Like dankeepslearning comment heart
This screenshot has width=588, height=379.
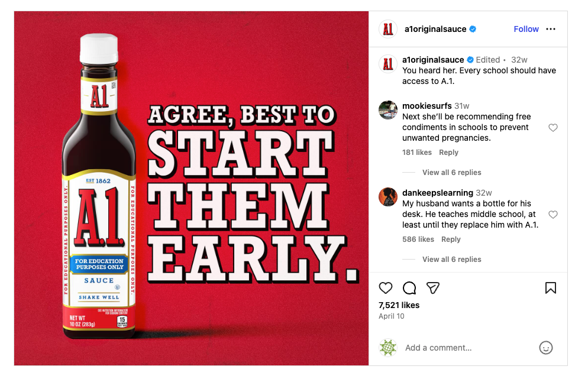click(553, 215)
